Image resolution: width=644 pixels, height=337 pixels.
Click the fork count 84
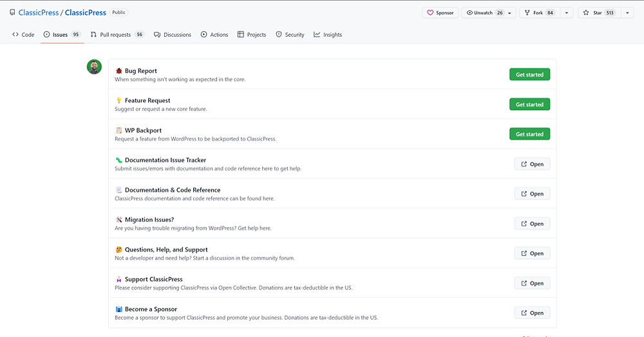(551, 13)
